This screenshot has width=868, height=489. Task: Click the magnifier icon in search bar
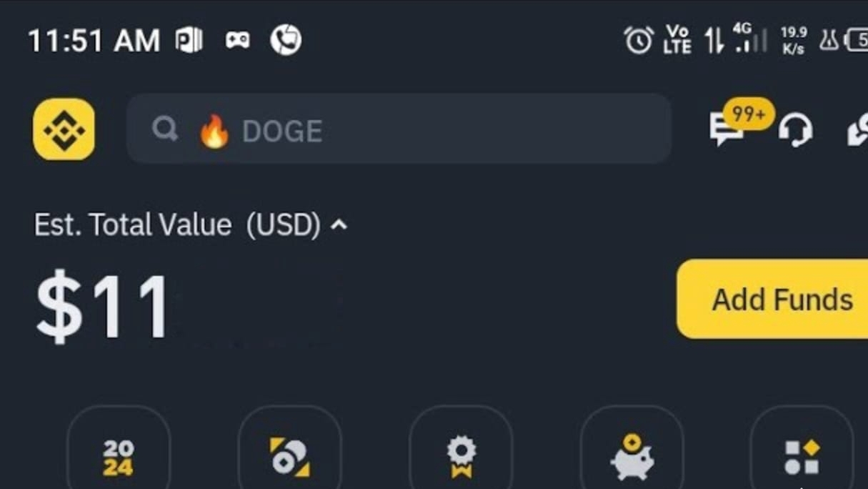click(165, 129)
